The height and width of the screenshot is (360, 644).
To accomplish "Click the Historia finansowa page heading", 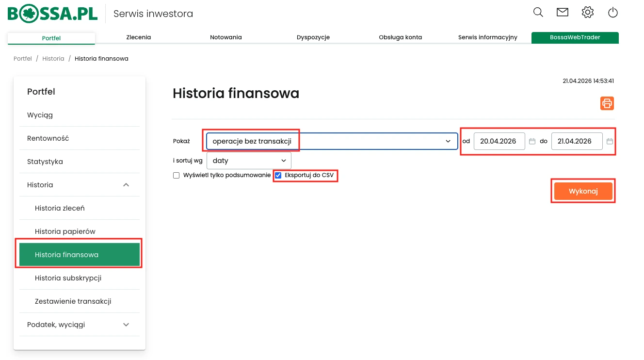I will point(236,93).
